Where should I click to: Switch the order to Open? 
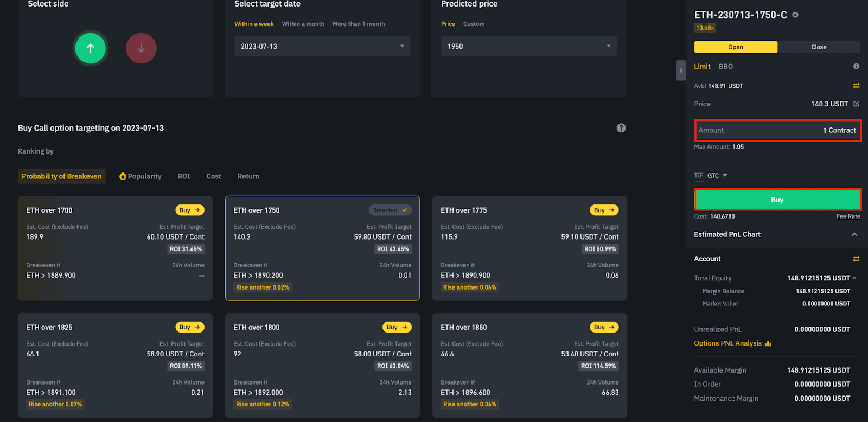coord(736,47)
